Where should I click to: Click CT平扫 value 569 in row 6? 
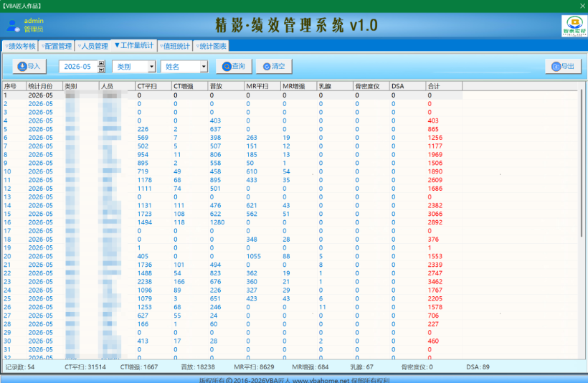click(x=143, y=138)
